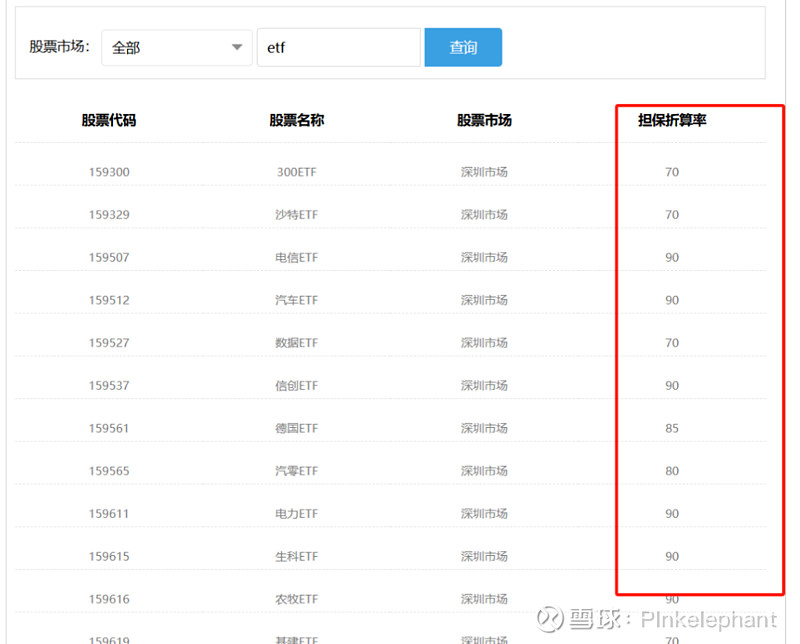Screen dimensions: 800x644
Task: Select stock code 159300
Action: (109, 172)
